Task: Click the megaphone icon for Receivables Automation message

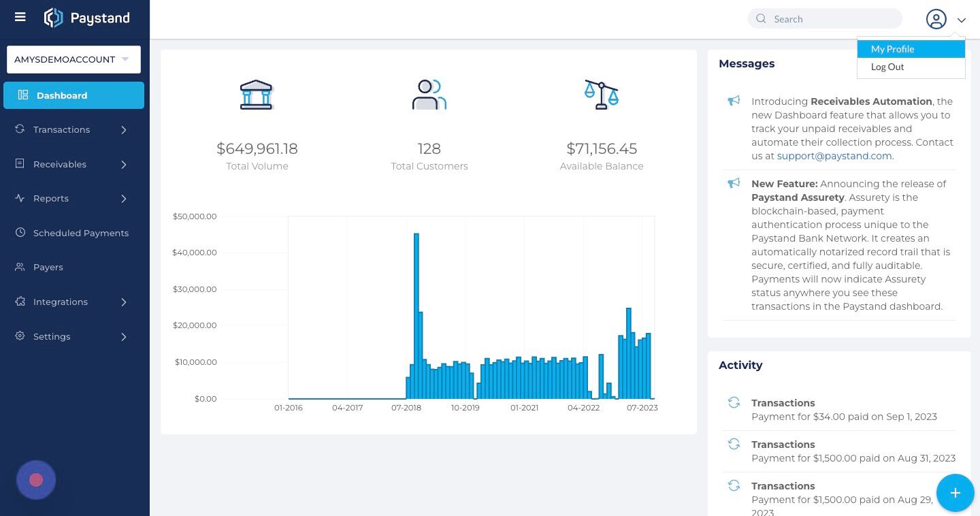Action: click(x=734, y=101)
